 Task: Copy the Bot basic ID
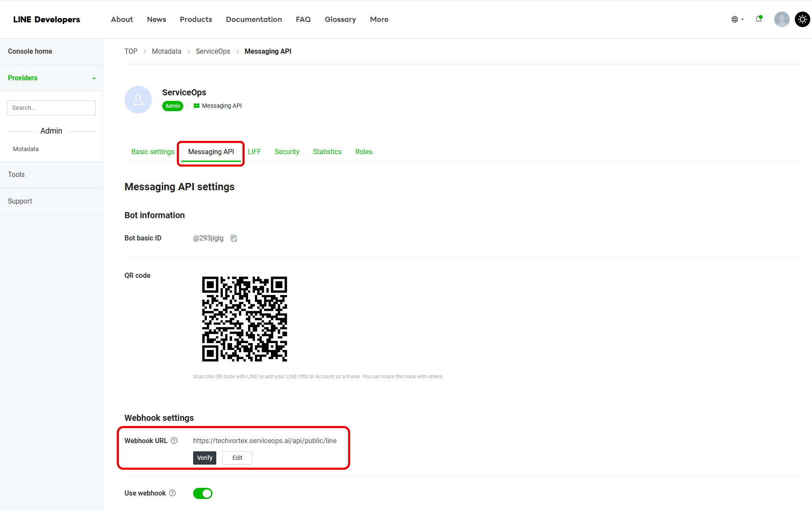(234, 238)
